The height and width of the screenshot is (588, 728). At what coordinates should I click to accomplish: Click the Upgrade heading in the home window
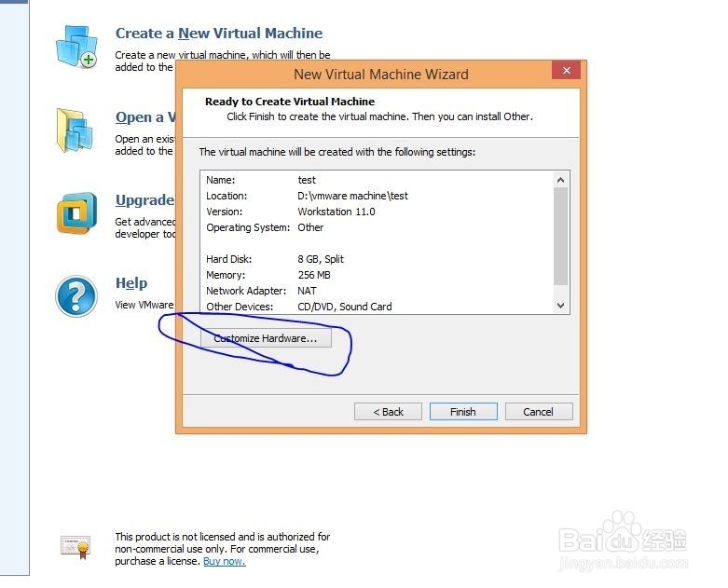point(144,200)
